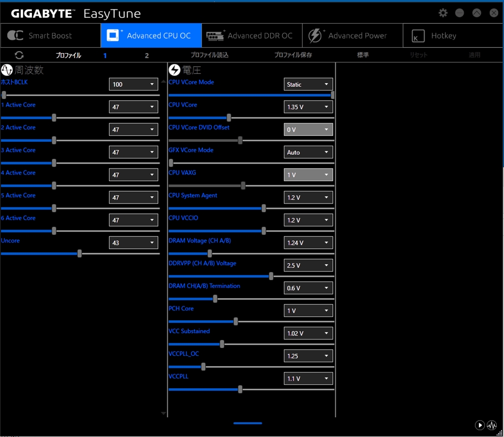
Task: Click the Advanced CPU OC chip icon
Action: 113,35
